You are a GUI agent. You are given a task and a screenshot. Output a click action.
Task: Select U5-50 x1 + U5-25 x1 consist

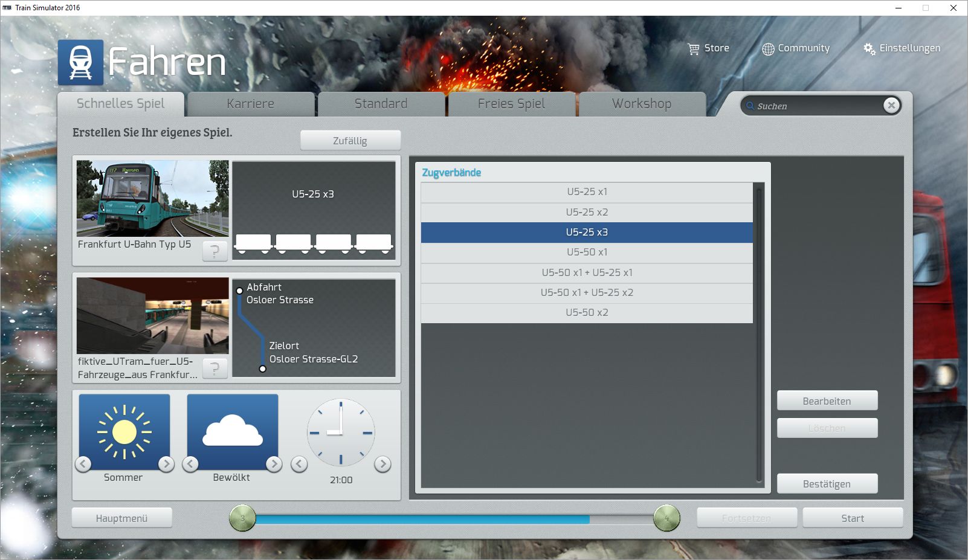pyautogui.click(x=587, y=272)
